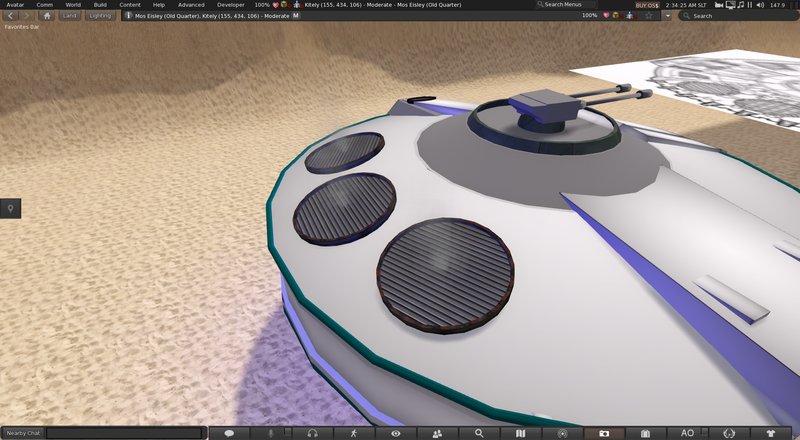Viewport: 800px width, 440px height.
Task: Click the Lighting button
Action: (100, 16)
